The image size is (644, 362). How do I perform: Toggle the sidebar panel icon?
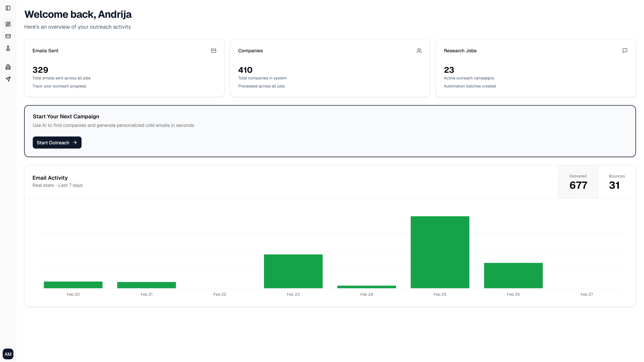pyautogui.click(x=8, y=8)
